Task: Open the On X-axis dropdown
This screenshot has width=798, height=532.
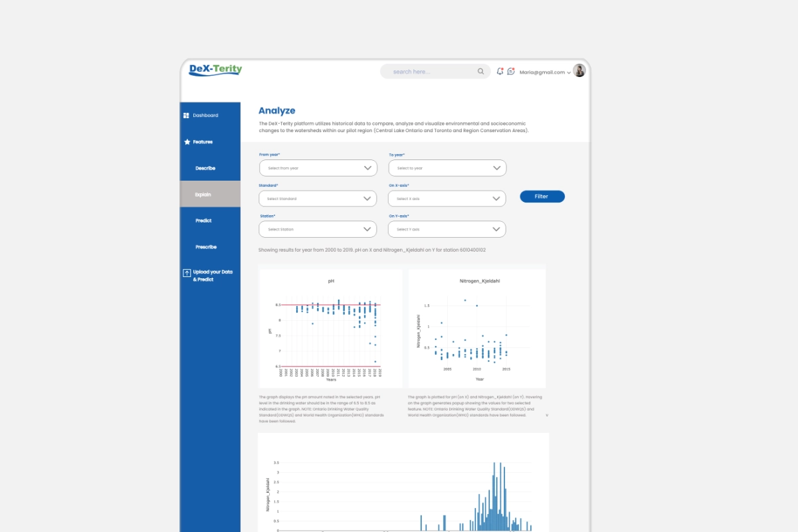Action: (x=447, y=199)
